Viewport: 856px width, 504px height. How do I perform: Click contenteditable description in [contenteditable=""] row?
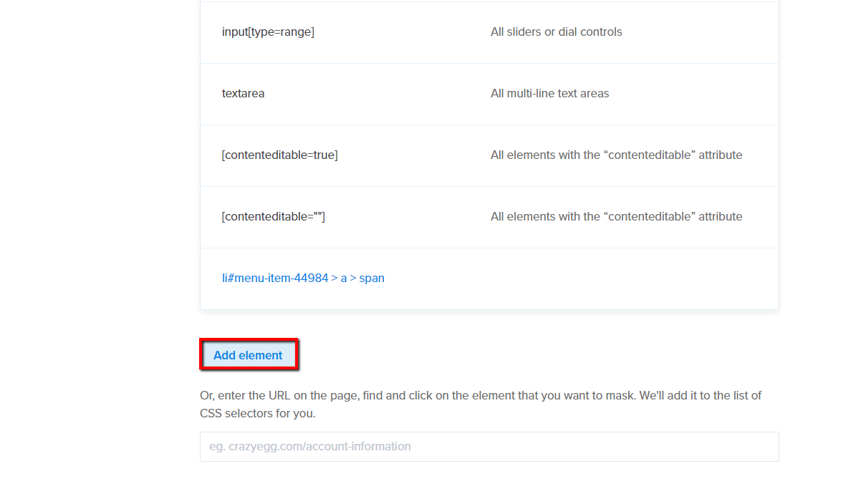[616, 217]
